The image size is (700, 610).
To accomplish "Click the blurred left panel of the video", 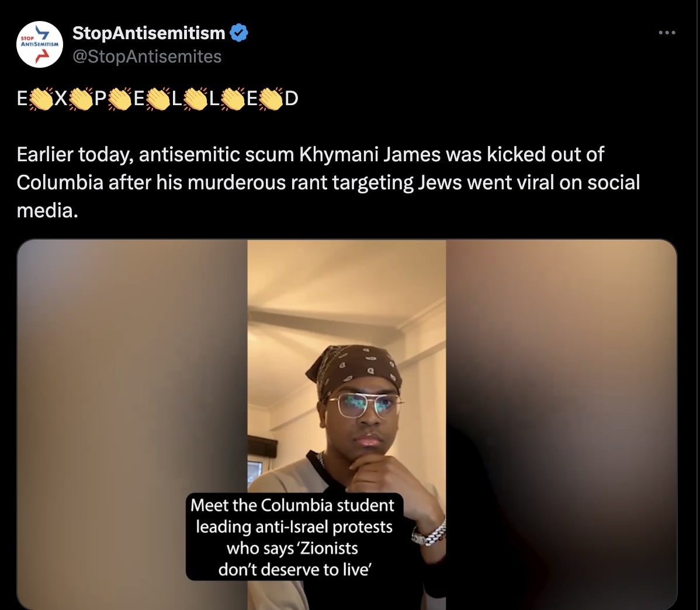I will [132, 424].
